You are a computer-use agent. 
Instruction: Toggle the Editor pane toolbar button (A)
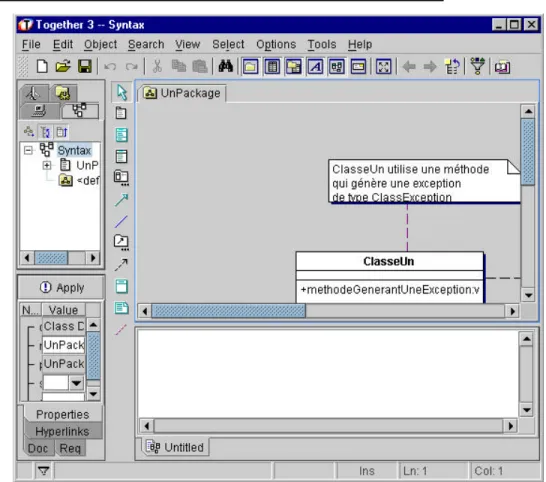315,67
